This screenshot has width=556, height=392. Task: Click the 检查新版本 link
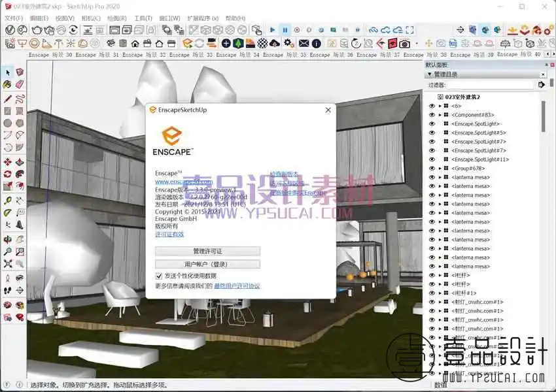point(284,174)
